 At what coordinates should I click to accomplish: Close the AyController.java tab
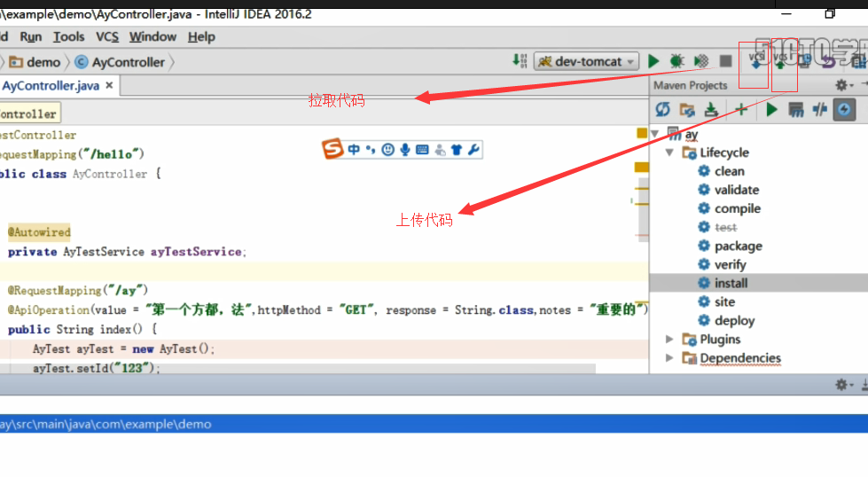pyautogui.click(x=109, y=85)
